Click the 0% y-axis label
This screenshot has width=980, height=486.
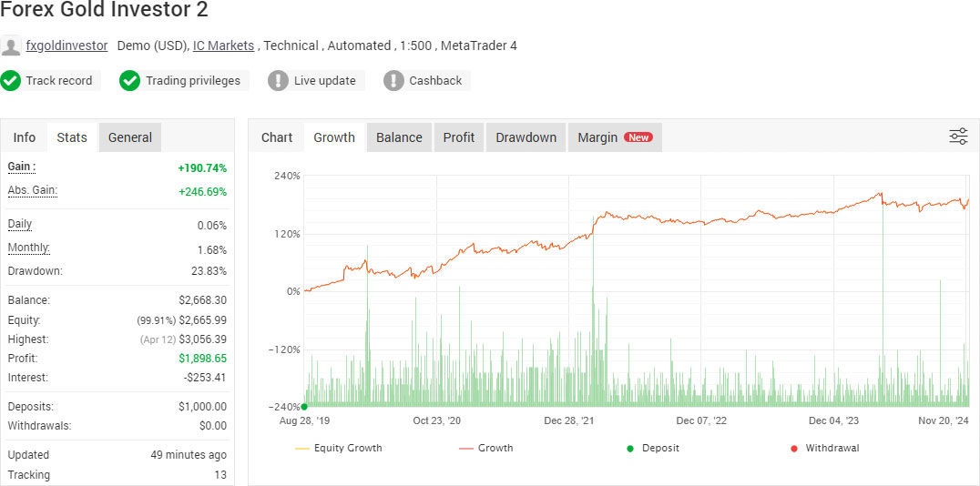click(x=292, y=292)
